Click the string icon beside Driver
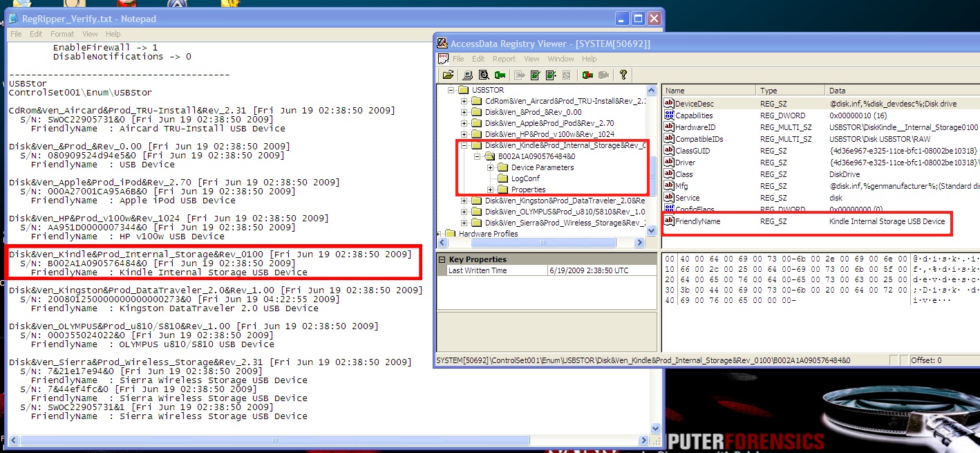980x453 pixels. coord(669,163)
